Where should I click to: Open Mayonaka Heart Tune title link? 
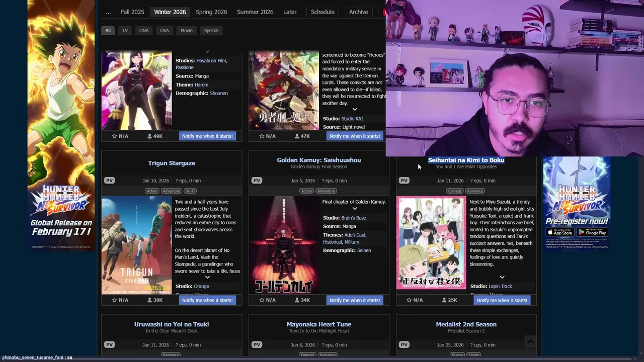click(x=319, y=325)
